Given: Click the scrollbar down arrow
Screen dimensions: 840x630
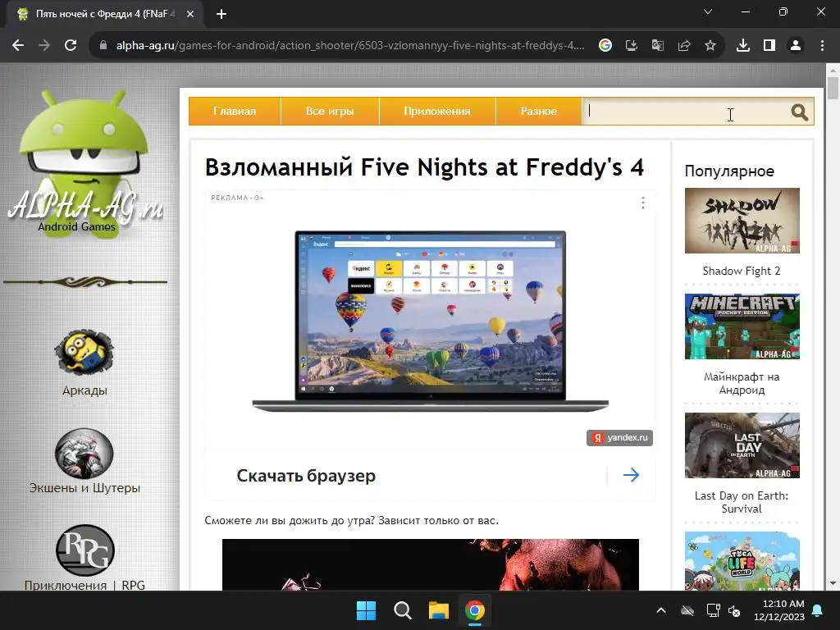Looking at the screenshot, I should coord(833,583).
